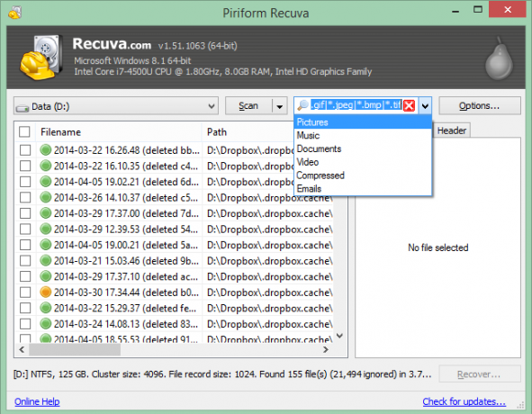
Task: Click the orange status dot for 2014-03-30 17.34.44
Action: pos(46,292)
